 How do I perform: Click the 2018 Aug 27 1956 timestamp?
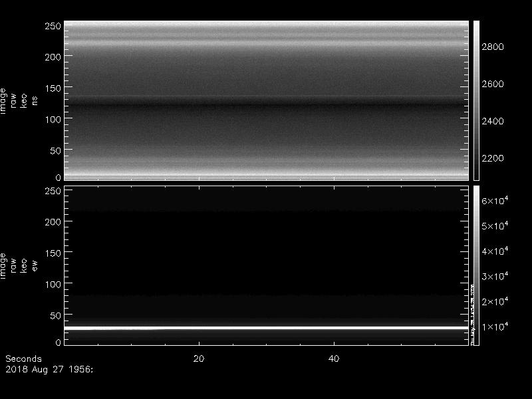coord(49,370)
